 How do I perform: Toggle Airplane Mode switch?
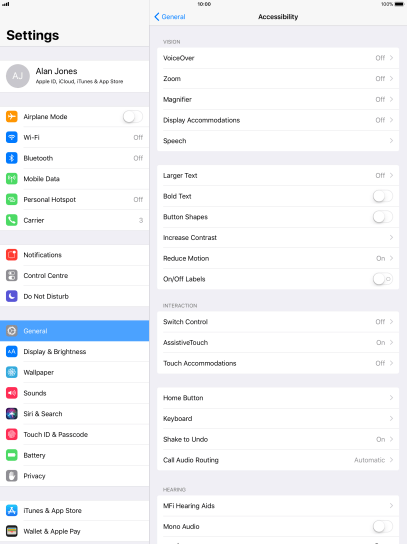pyautogui.click(x=133, y=117)
